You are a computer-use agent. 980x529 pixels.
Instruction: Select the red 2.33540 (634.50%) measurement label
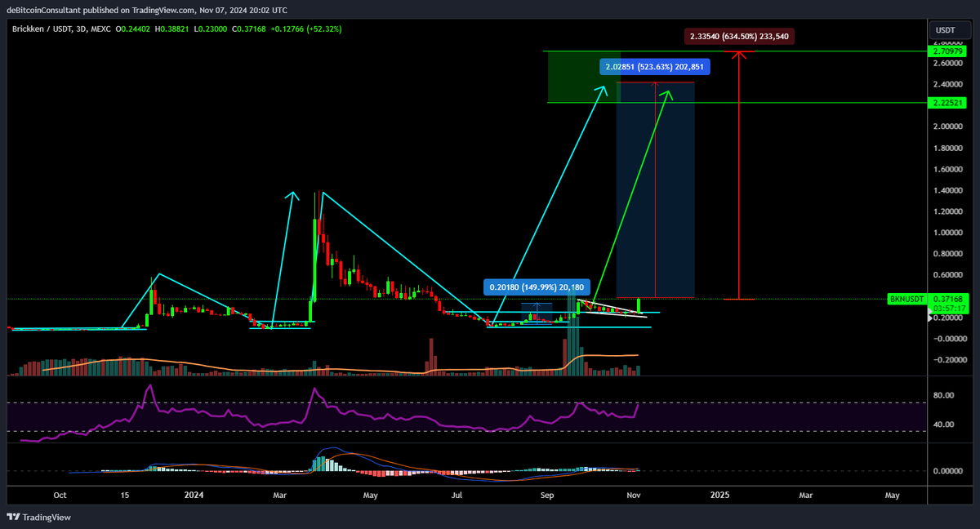pos(739,35)
